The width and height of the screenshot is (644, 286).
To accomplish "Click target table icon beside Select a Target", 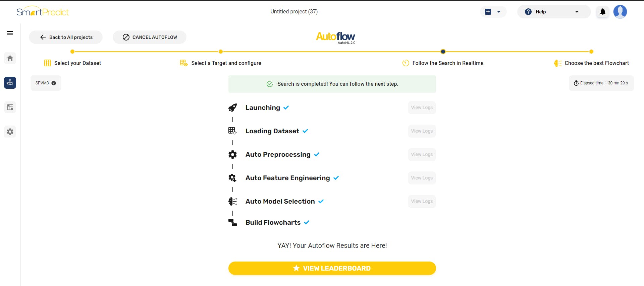I will tap(183, 63).
